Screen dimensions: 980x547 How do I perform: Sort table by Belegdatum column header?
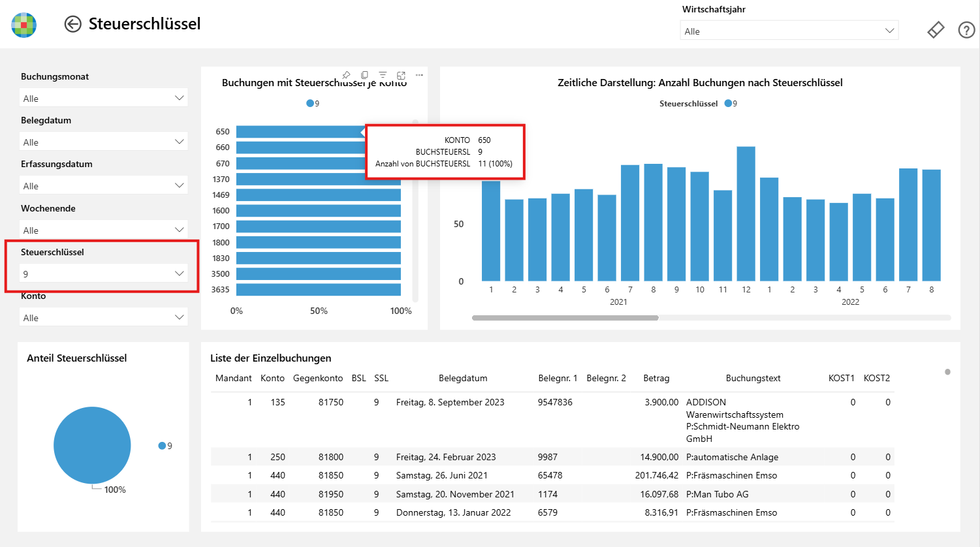463,378
